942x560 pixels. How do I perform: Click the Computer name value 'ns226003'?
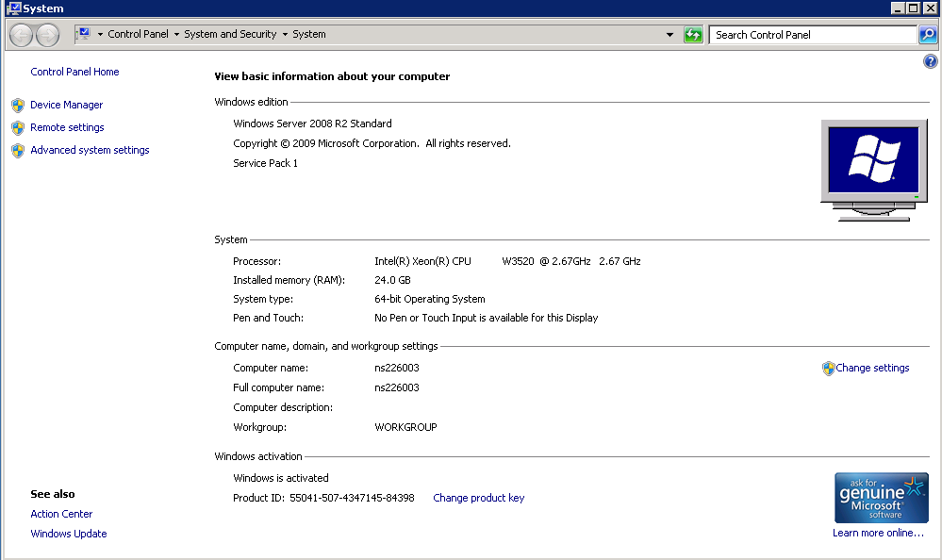(396, 368)
